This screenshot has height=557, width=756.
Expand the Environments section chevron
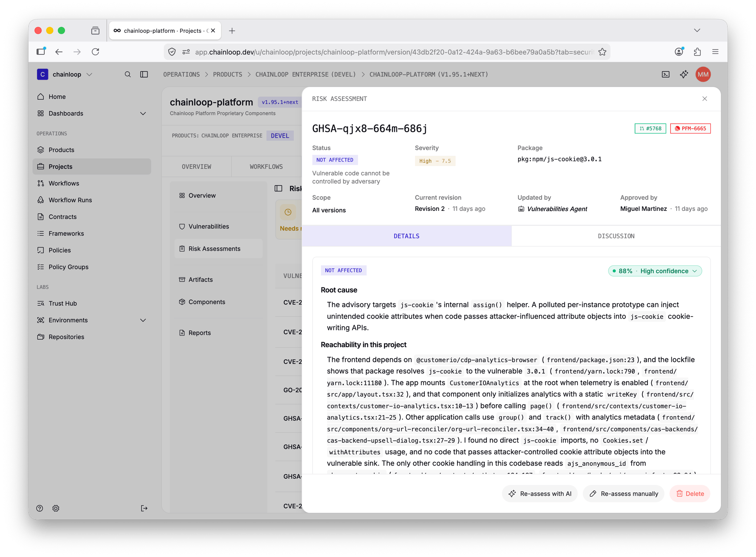coord(143,320)
